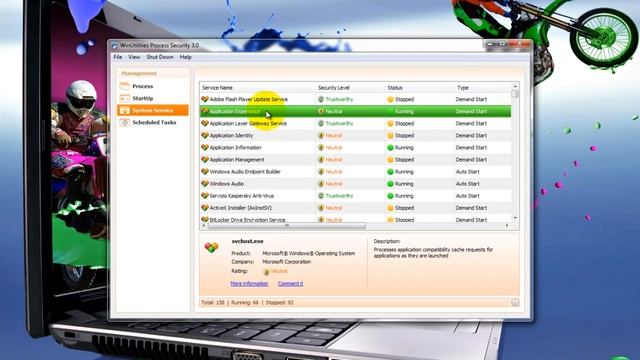Click Application Identity row icon
Image resolution: width=640 pixels, height=360 pixels.
205,135
